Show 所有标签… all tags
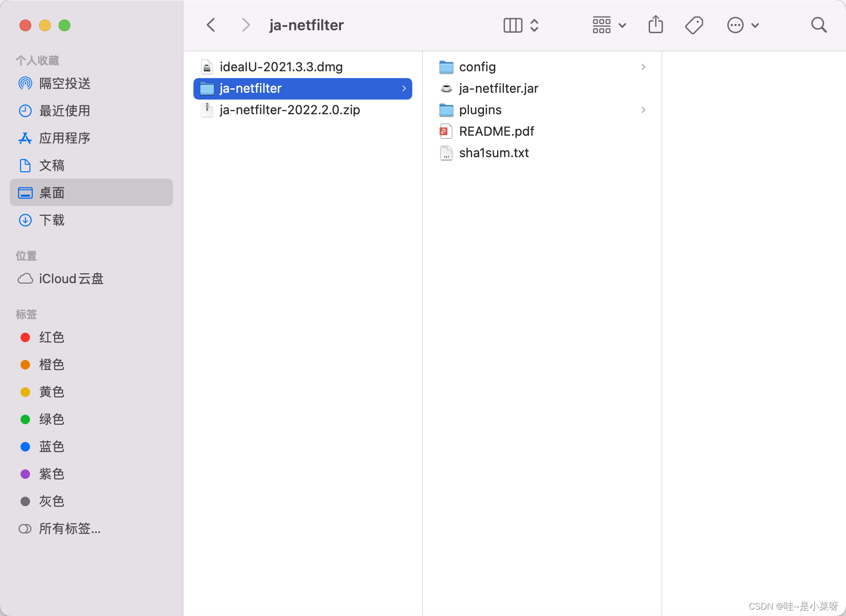The width and height of the screenshot is (846, 616). click(91, 529)
